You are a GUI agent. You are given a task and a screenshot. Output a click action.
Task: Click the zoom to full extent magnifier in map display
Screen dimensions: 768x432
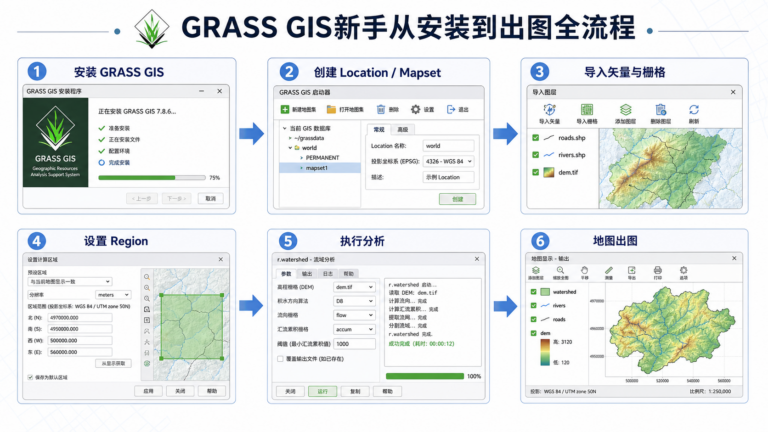tap(560, 270)
